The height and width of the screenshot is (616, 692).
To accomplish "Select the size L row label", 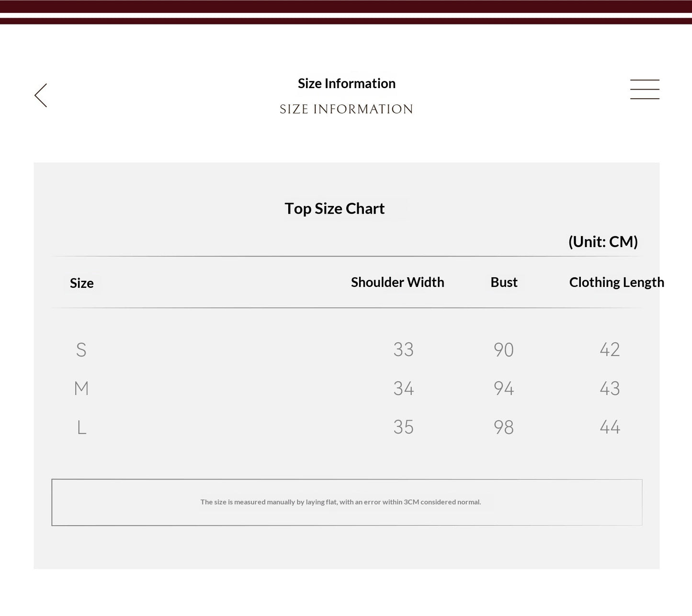I will [x=82, y=427].
